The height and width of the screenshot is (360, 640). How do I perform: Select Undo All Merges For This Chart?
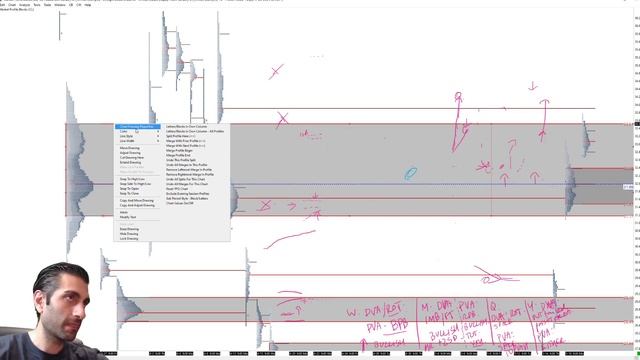pyautogui.click(x=187, y=184)
